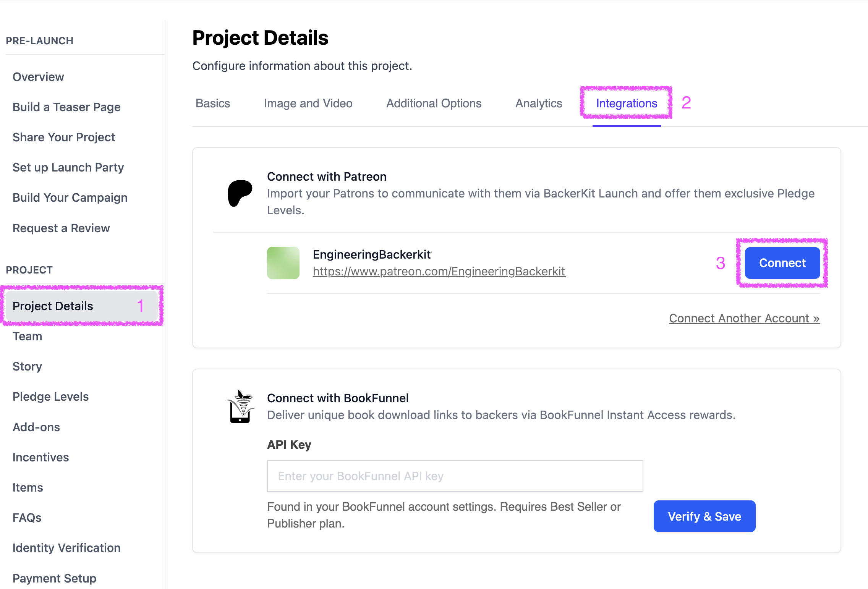
Task: Focus the BookFunnel API key field
Action: (x=455, y=476)
